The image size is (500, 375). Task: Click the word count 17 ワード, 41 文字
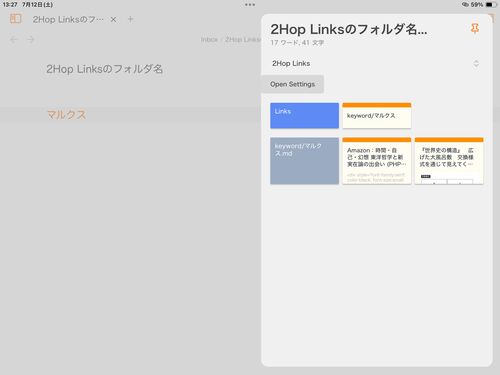click(297, 43)
